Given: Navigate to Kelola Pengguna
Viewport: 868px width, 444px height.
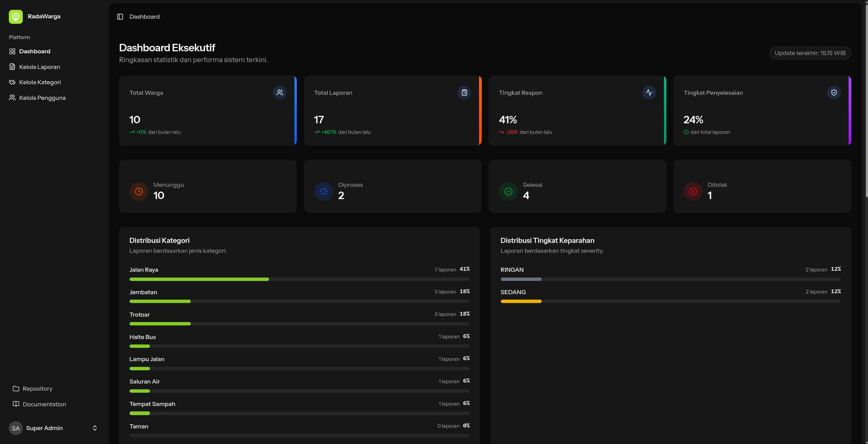Looking at the screenshot, I should [x=42, y=98].
